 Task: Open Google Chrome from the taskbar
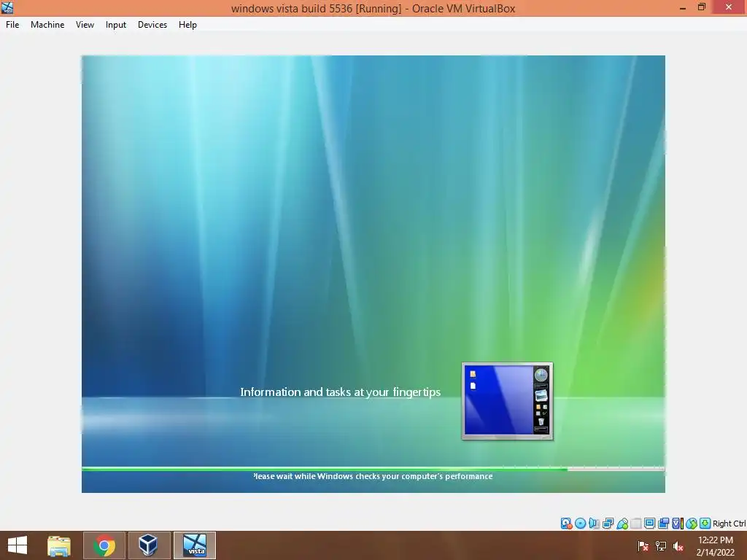click(104, 545)
